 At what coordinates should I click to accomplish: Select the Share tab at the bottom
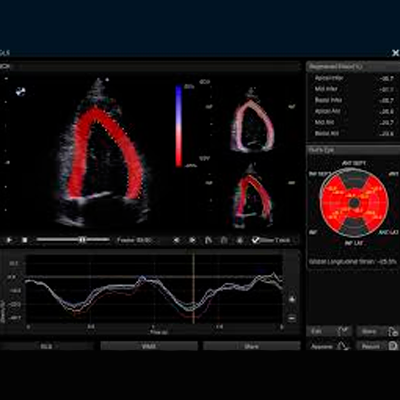pyautogui.click(x=252, y=346)
